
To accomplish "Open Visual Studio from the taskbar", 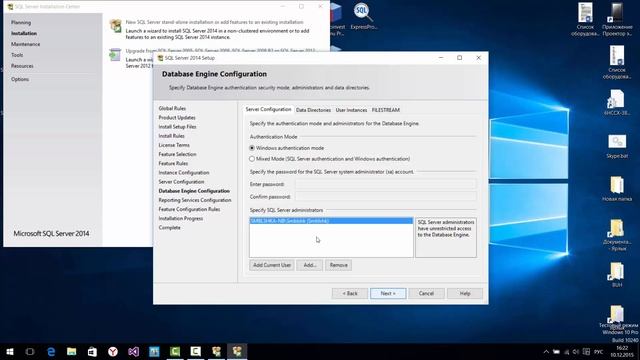I will pyautogui.click(x=133, y=351).
